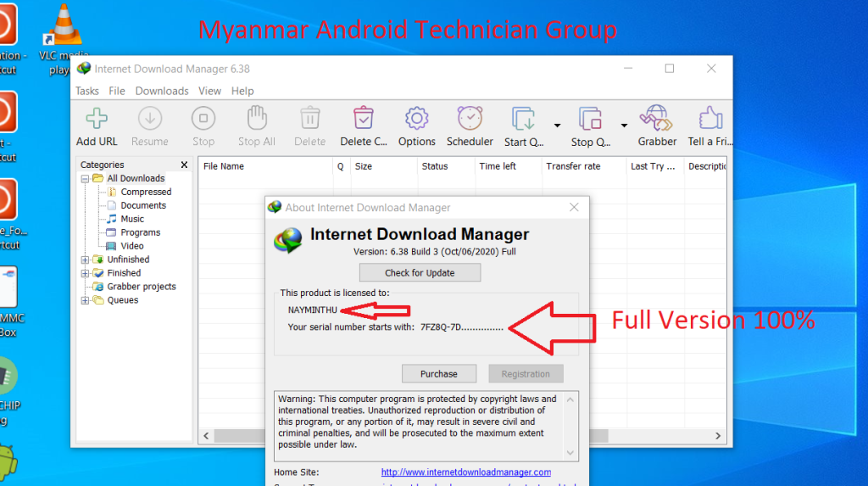This screenshot has height=486, width=868.
Task: Open Stop Queue dropdown arrow
Action: pos(624,126)
